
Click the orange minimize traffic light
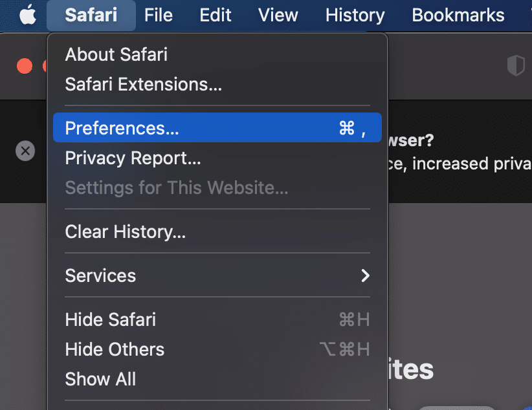[x=44, y=65]
